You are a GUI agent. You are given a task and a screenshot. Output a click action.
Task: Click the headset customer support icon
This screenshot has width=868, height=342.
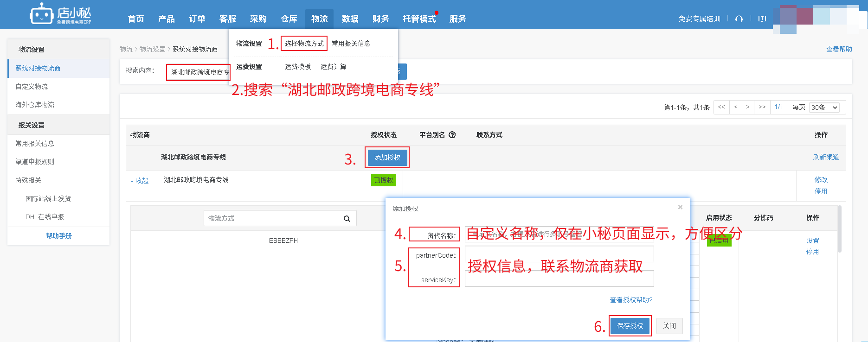click(739, 19)
